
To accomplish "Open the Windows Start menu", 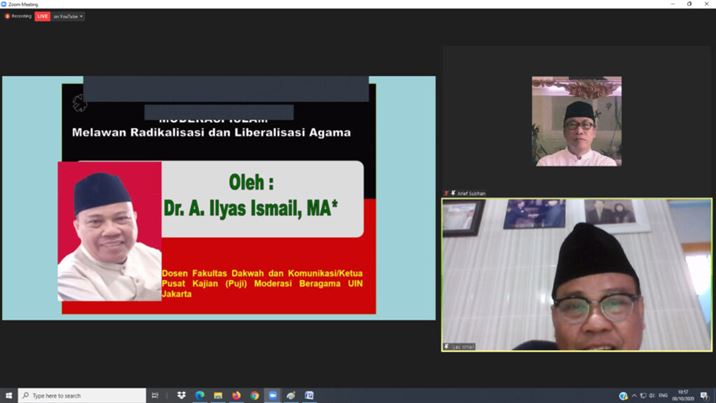I will tap(9, 396).
